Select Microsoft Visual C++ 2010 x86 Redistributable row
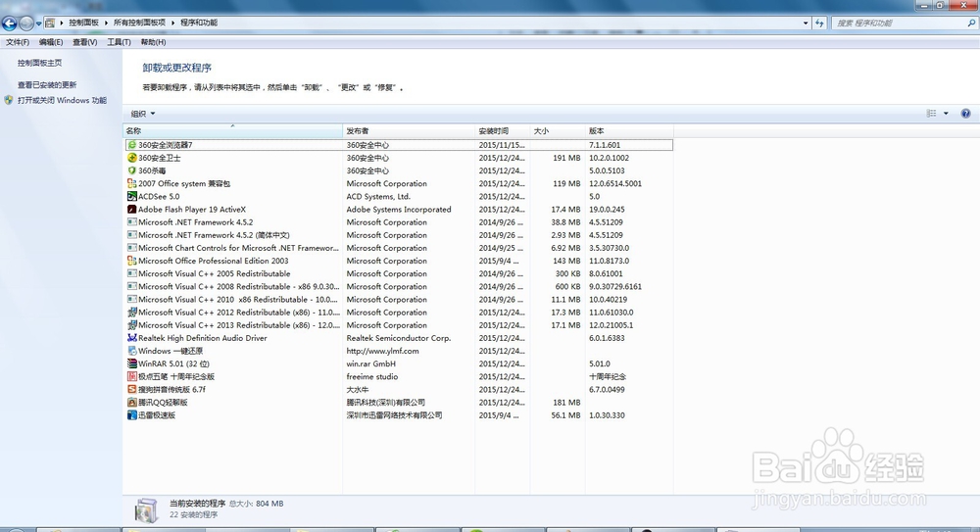This screenshot has height=532, width=980. [238, 300]
